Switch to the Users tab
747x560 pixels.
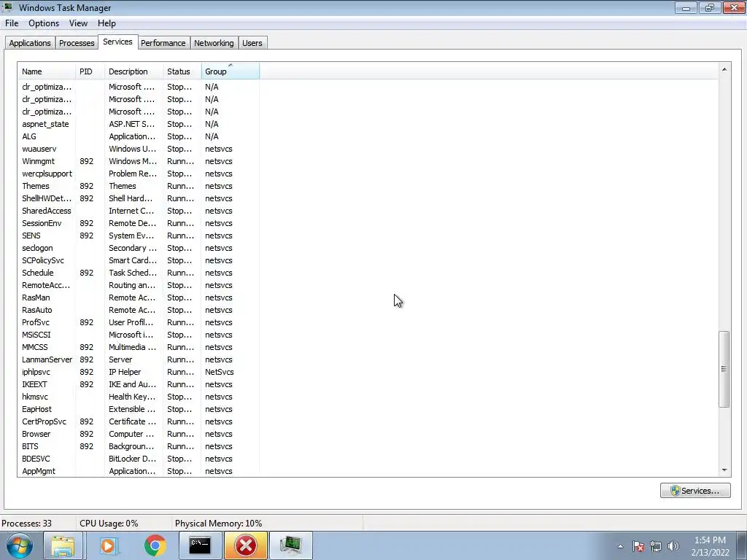[x=252, y=43]
